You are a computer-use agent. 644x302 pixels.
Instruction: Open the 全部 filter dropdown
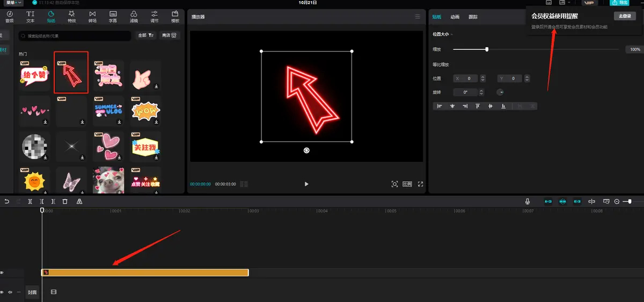coord(145,35)
